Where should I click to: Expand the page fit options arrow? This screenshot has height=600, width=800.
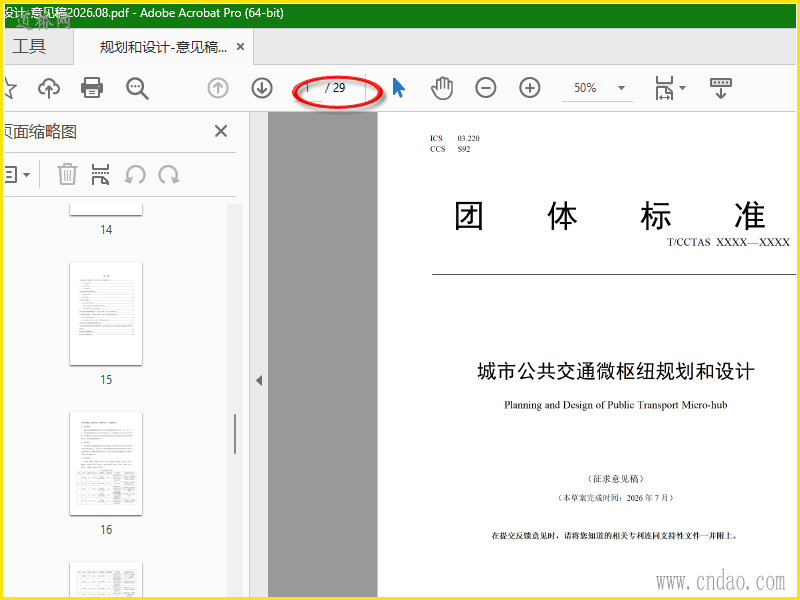click(683, 88)
